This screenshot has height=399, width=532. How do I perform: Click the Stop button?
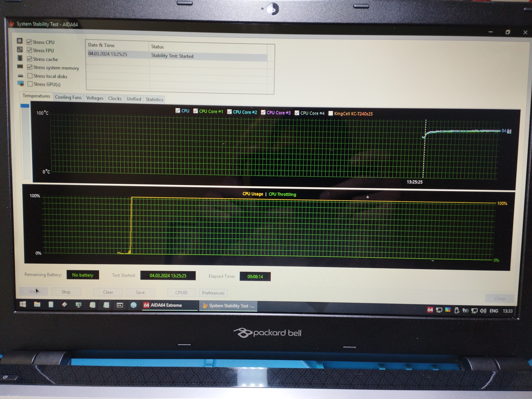(66, 292)
